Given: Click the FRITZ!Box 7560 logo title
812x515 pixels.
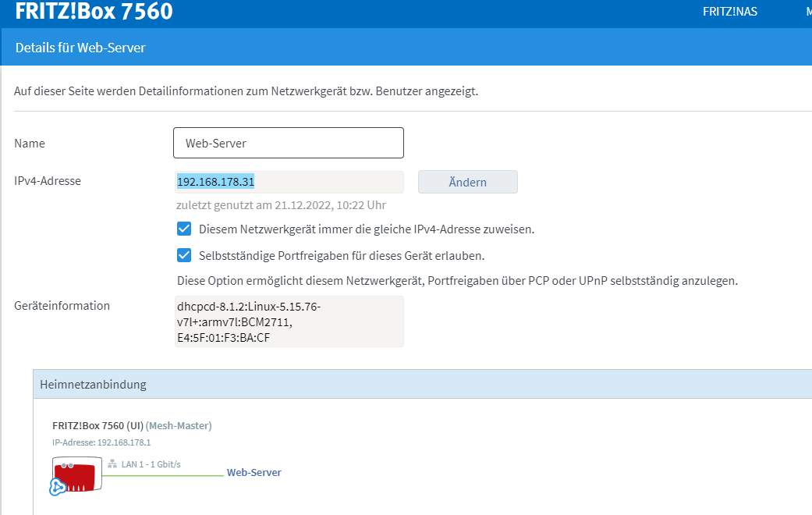Looking at the screenshot, I should [x=94, y=12].
